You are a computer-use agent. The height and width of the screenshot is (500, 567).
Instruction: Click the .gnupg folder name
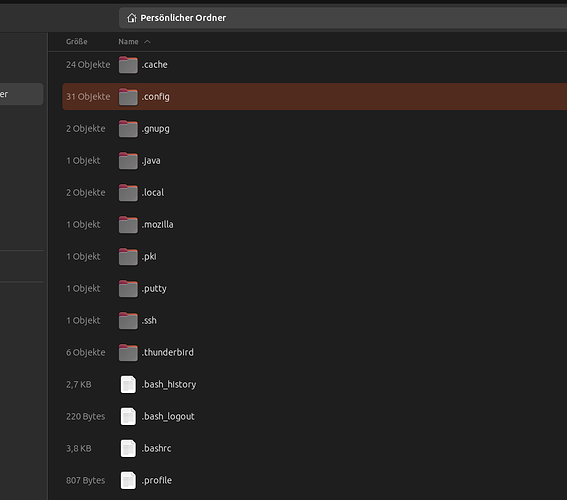(x=155, y=129)
